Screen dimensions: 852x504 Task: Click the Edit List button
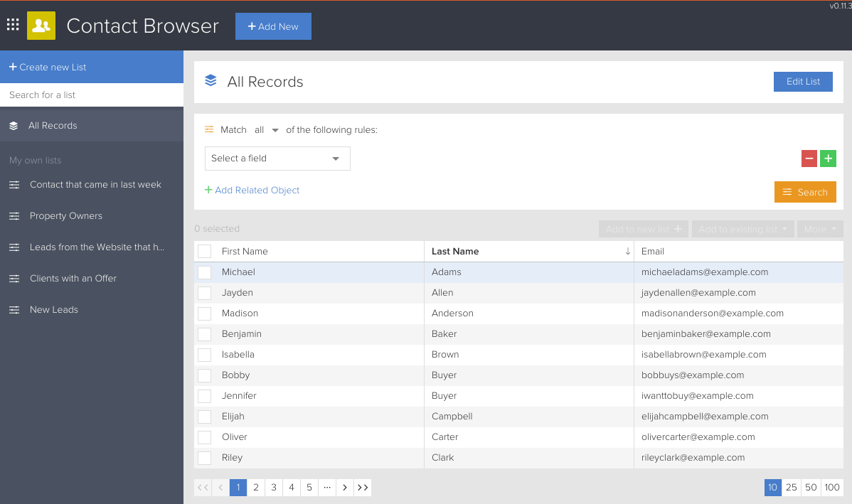(x=803, y=81)
